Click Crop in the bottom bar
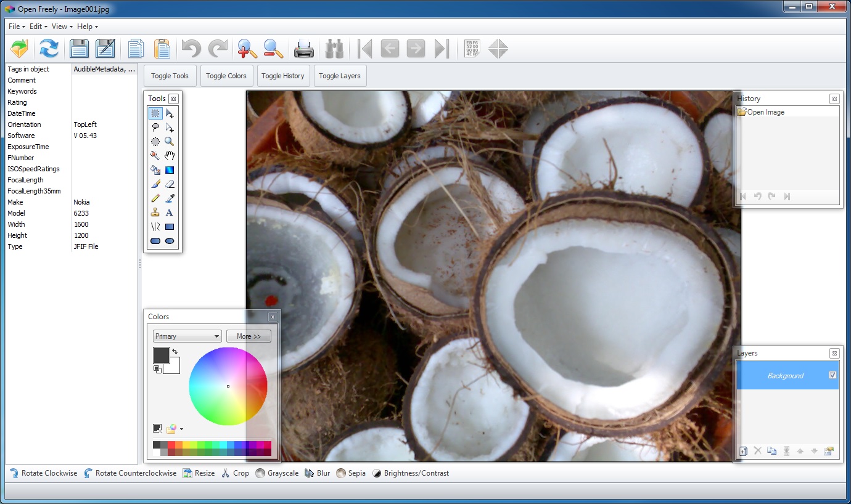The height and width of the screenshot is (504, 851). pos(235,473)
